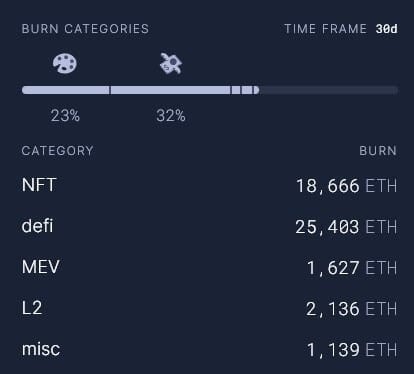Click the 32% label
This screenshot has width=414, height=374.
[x=171, y=116]
